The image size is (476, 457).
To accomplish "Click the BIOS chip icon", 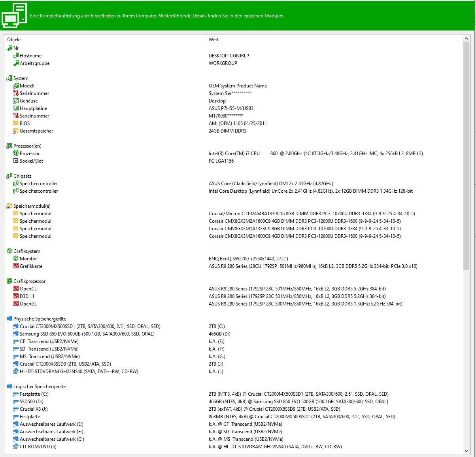I will (16, 123).
